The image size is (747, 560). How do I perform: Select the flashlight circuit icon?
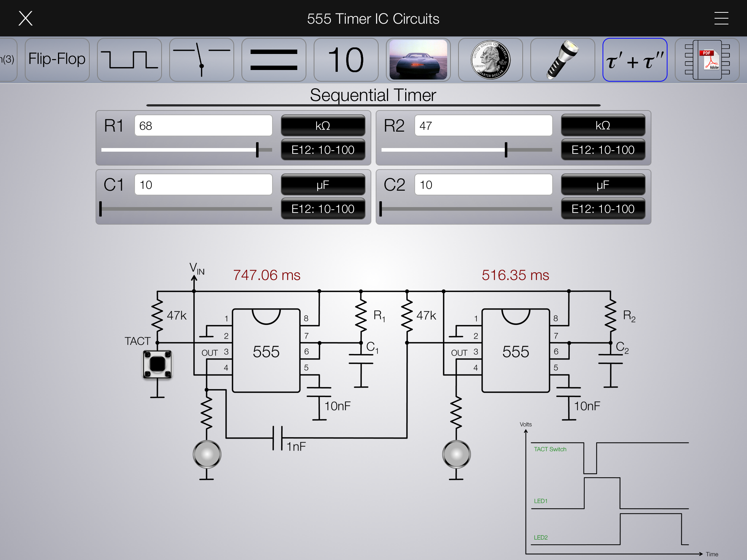(562, 60)
